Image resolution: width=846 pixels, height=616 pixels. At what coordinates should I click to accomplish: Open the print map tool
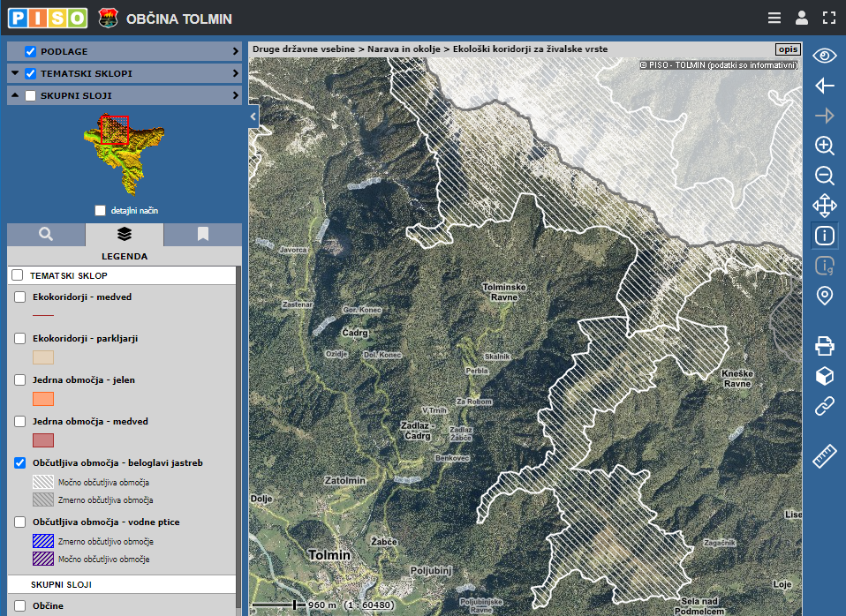[x=824, y=346]
